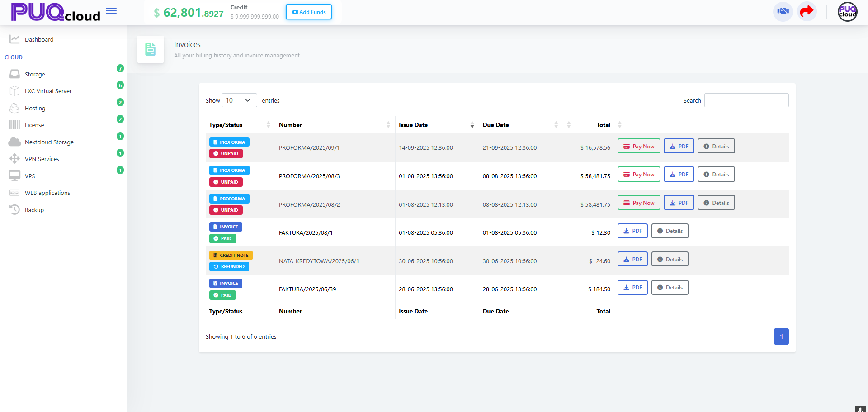
Task: Click the VPN Services arrows icon
Action: tap(14, 159)
